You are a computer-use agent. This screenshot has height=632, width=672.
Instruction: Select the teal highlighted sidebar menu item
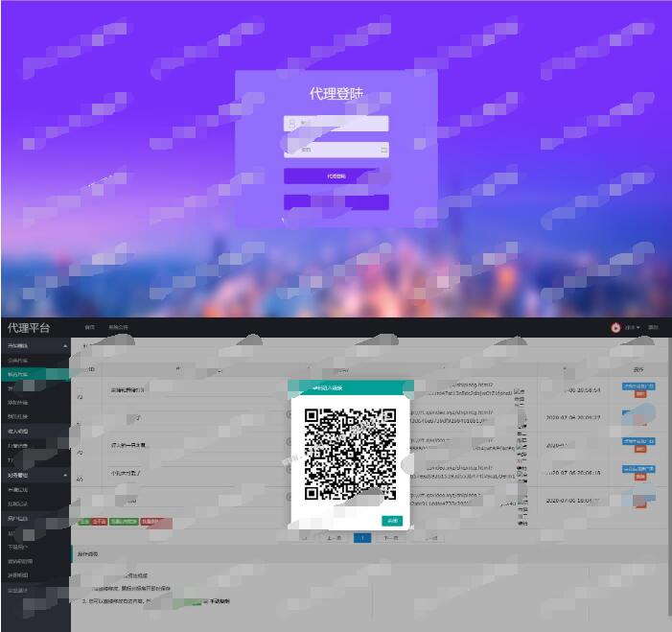click(35, 374)
